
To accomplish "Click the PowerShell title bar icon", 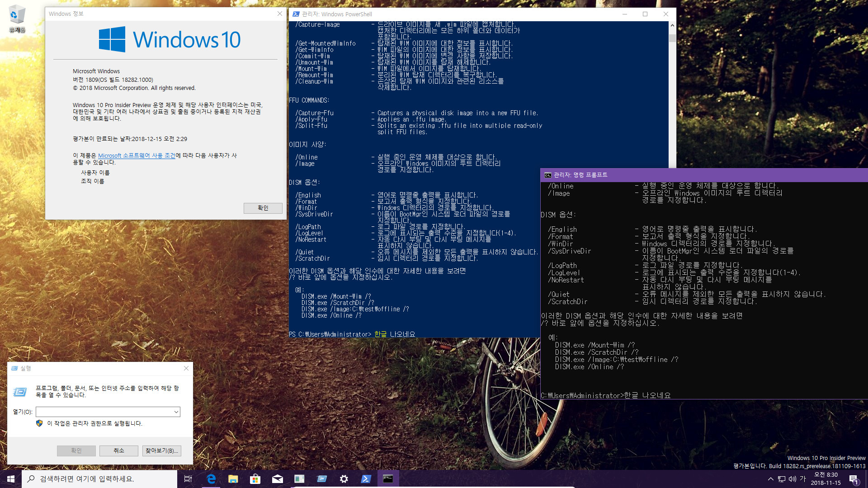I will pyautogui.click(x=296, y=14).
